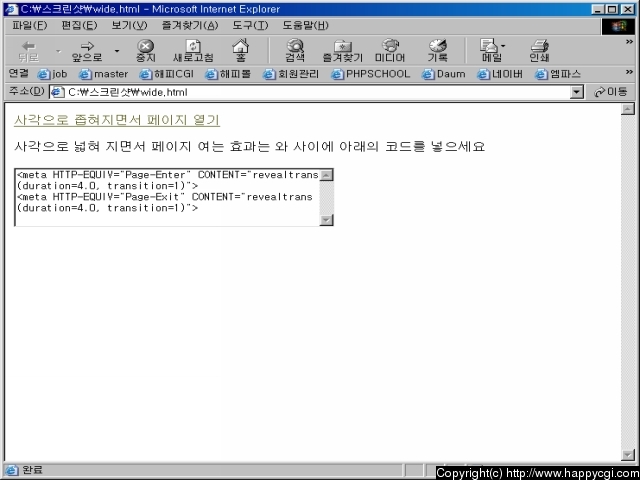Open the Mail button dropdown arrow

point(503,46)
